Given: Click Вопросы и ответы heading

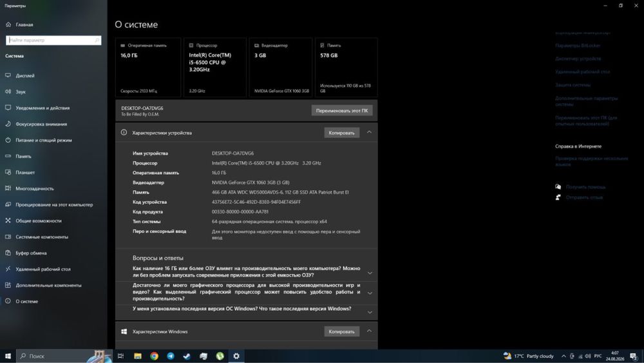Looking at the screenshot, I should 158,258.
